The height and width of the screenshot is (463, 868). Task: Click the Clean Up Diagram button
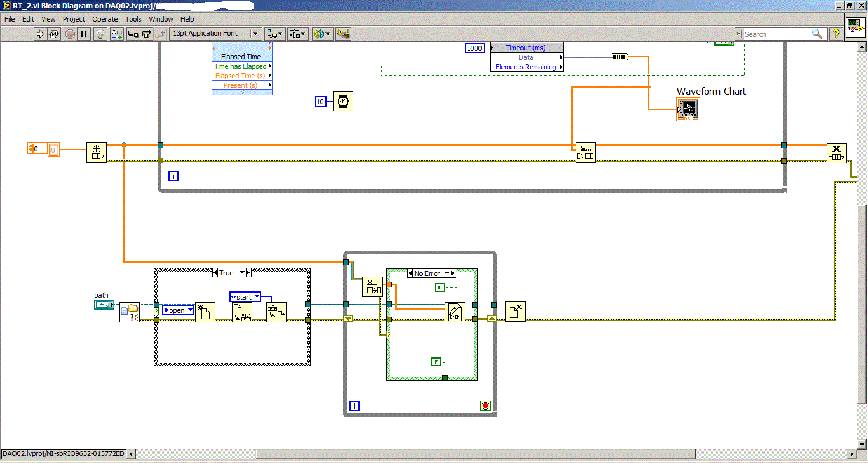tap(343, 34)
